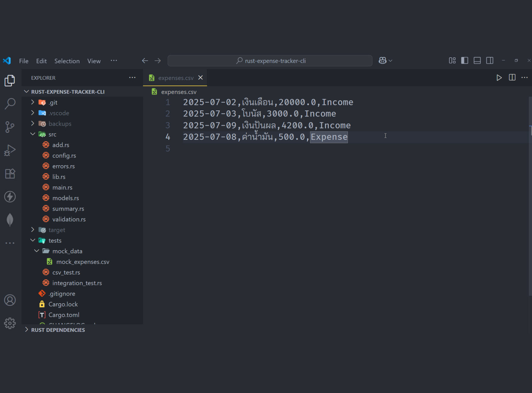Image resolution: width=532 pixels, height=393 pixels.
Task: Expand the RUST DEPENDENCIES section
Action: click(x=27, y=330)
